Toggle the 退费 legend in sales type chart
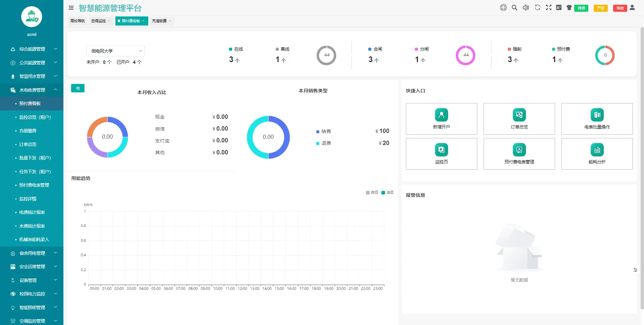This screenshot has width=644, height=325. point(324,143)
